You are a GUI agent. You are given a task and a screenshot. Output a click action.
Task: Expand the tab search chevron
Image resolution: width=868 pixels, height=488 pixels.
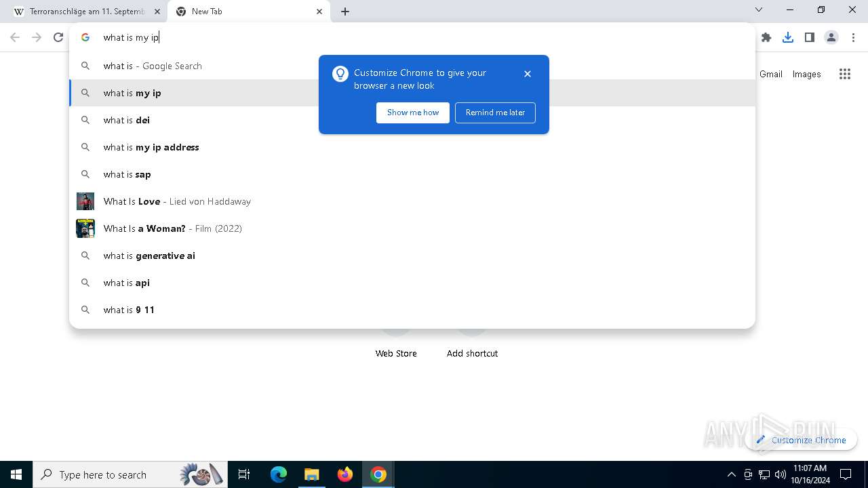click(759, 9)
